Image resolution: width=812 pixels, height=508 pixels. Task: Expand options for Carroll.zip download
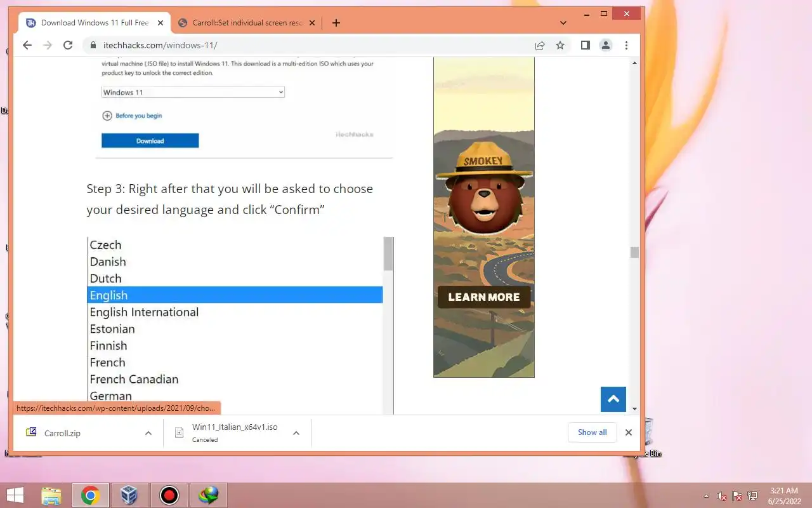coord(148,433)
